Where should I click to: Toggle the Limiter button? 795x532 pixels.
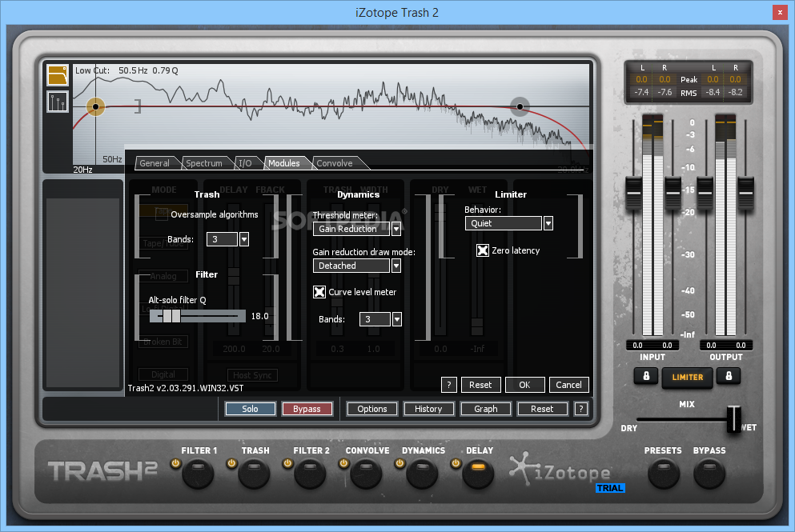coord(688,378)
